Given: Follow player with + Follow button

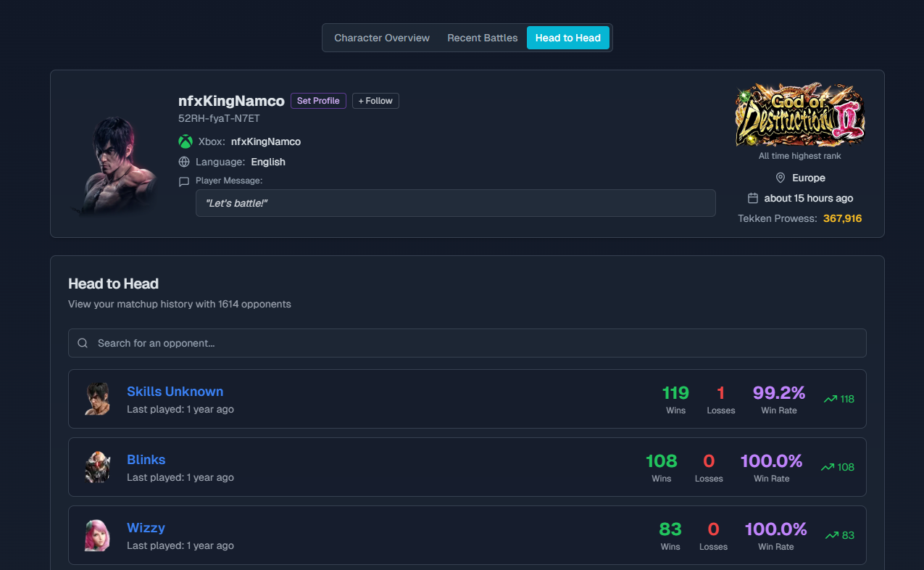Looking at the screenshot, I should (x=375, y=101).
